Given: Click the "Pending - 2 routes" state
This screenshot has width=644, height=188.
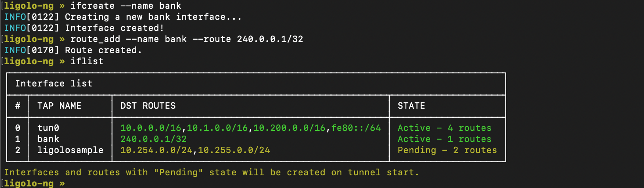Looking at the screenshot, I should pyautogui.click(x=447, y=150).
